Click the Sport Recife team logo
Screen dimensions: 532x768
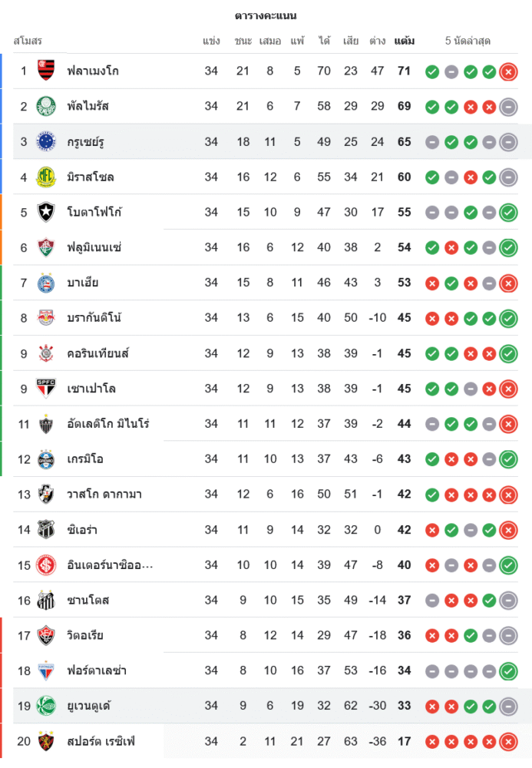click(x=46, y=742)
